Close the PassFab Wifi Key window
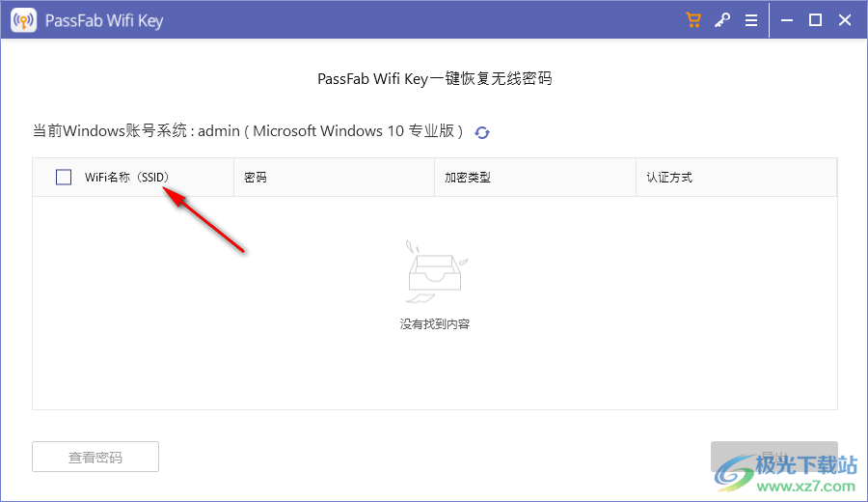Viewport: 868px width, 502px height. (845, 20)
